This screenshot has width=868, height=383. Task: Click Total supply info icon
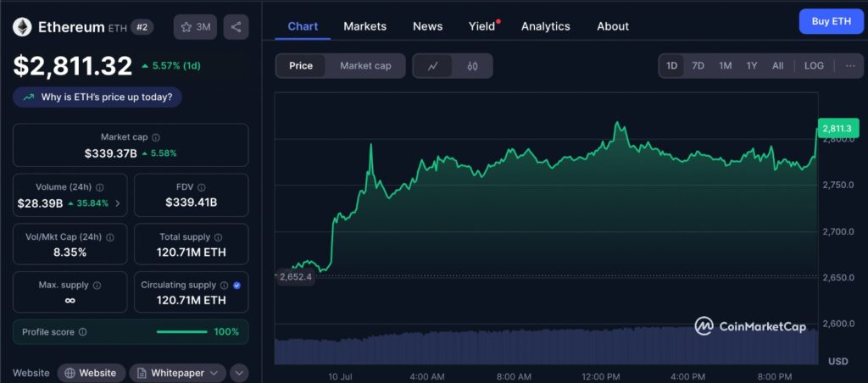point(218,237)
